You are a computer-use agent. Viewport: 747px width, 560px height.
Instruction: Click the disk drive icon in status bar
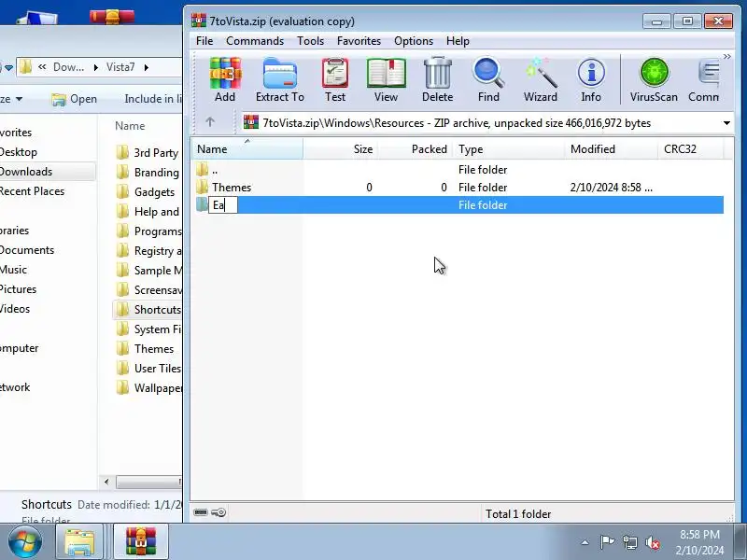tap(201, 512)
